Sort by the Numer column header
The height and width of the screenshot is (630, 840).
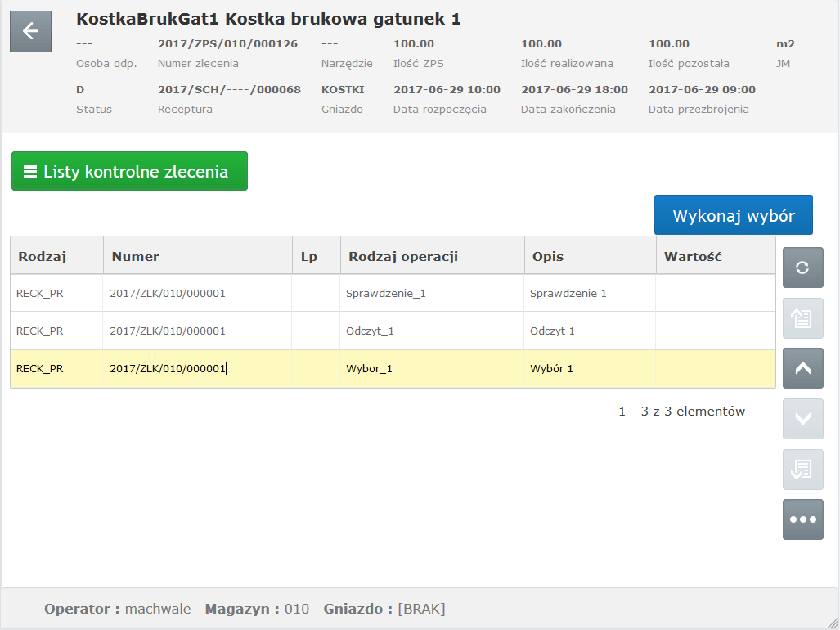tap(198, 256)
